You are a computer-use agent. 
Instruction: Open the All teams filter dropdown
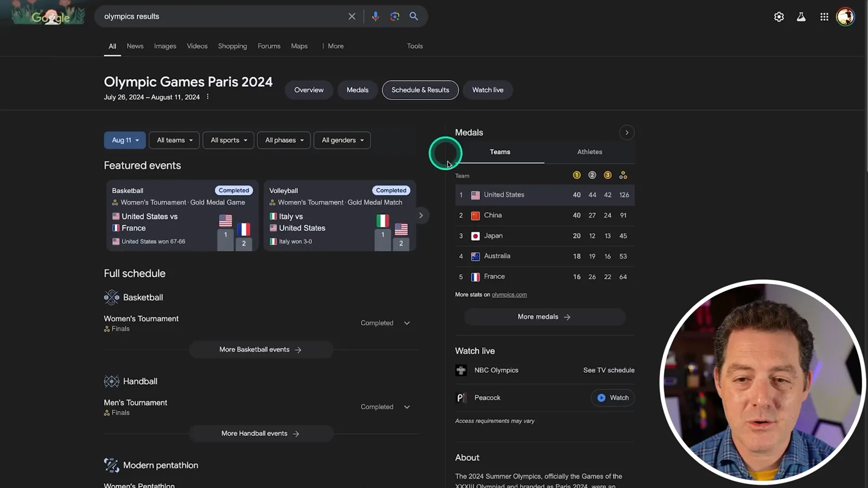click(x=174, y=140)
